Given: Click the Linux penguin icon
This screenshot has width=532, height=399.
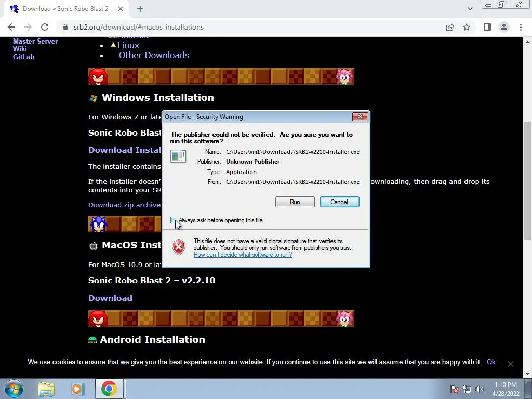Looking at the screenshot, I should click(x=113, y=45).
